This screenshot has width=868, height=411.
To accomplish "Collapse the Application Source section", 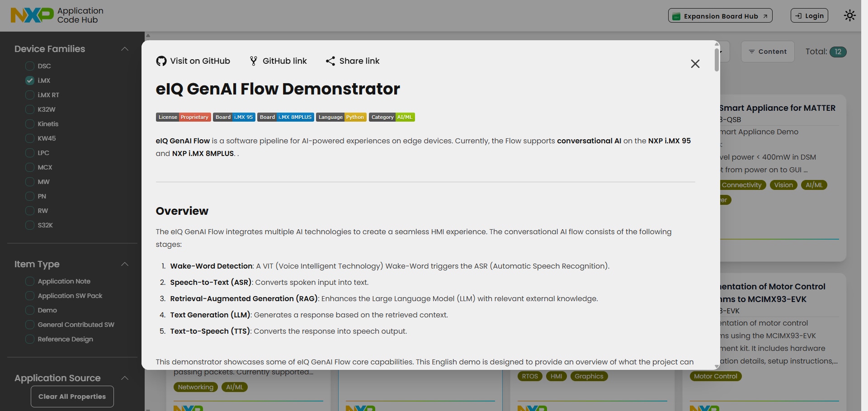I will click(x=125, y=378).
